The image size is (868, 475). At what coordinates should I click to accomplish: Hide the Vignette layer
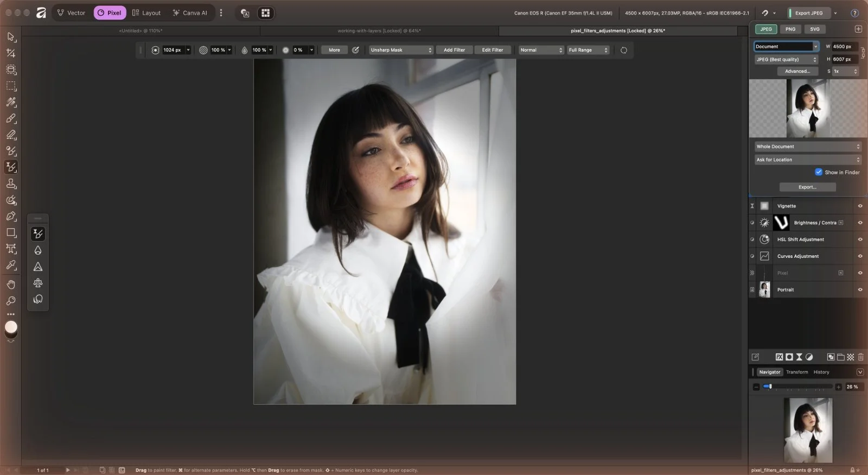click(860, 206)
